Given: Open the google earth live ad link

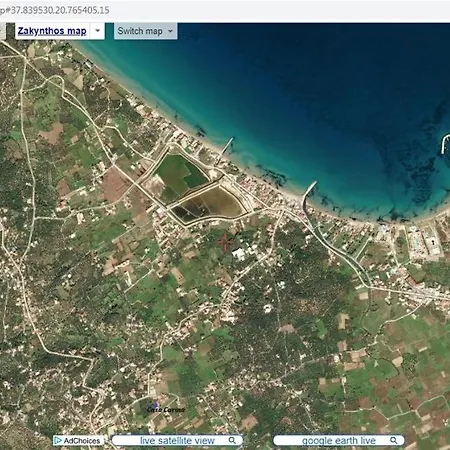Looking at the screenshot, I should [339, 440].
